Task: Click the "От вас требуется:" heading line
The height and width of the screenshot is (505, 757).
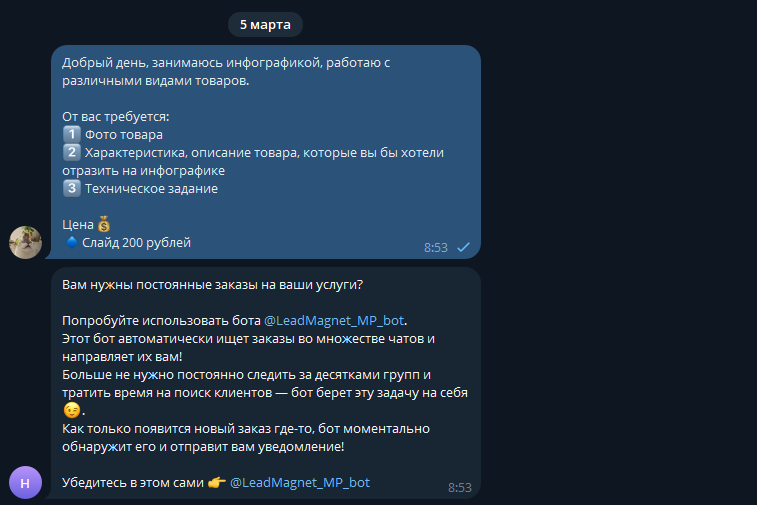Action: [x=115, y=117]
